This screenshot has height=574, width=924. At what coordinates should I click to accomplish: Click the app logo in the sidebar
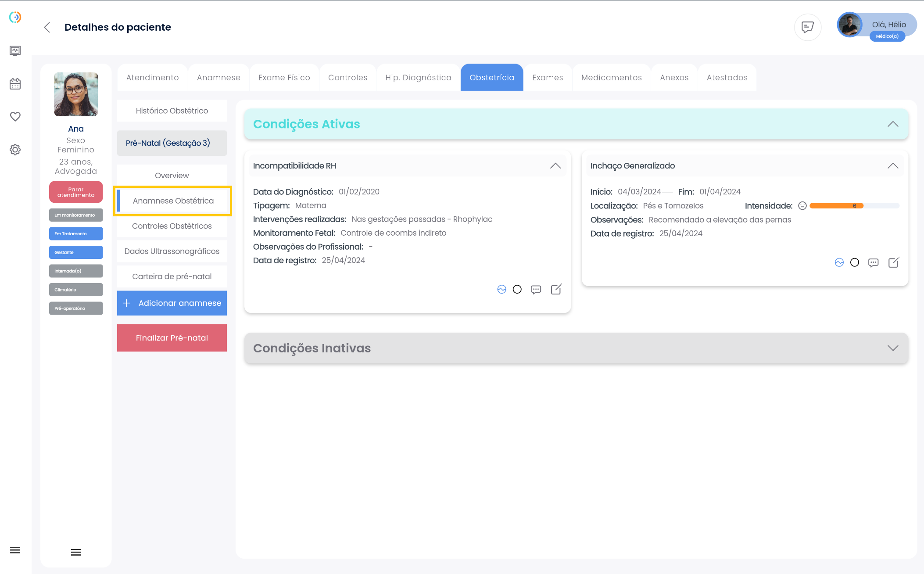pos(15,17)
